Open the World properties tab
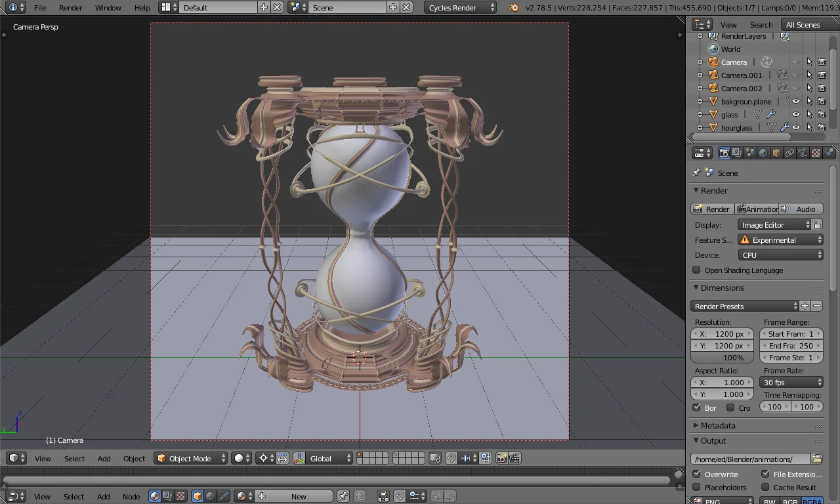 [x=763, y=152]
